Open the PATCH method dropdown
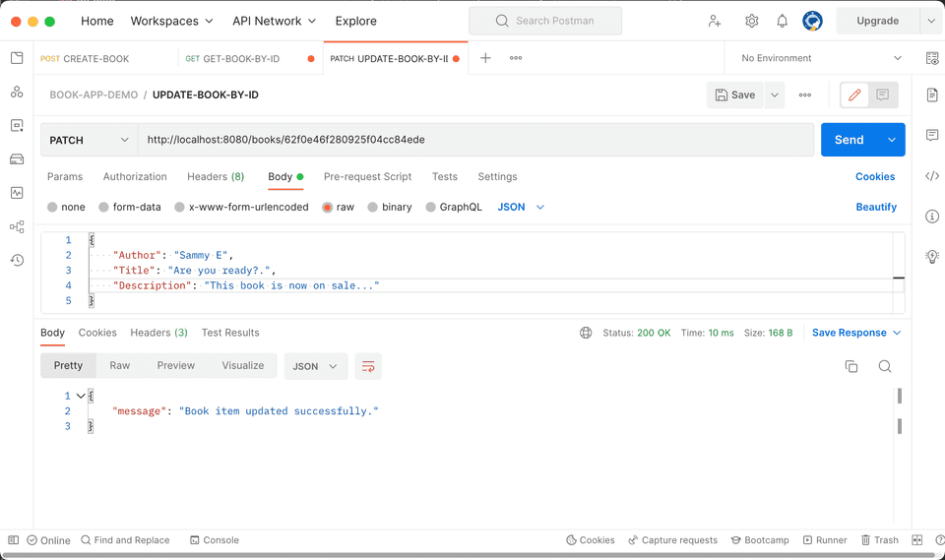This screenshot has height=560, width=945. pos(89,140)
